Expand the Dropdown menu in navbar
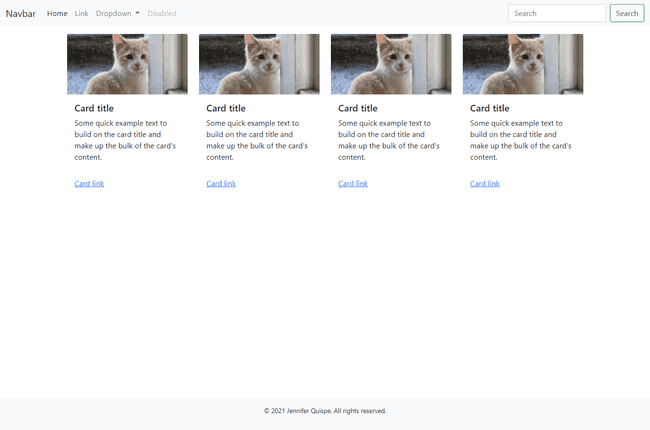This screenshot has width=650, height=430. click(118, 13)
